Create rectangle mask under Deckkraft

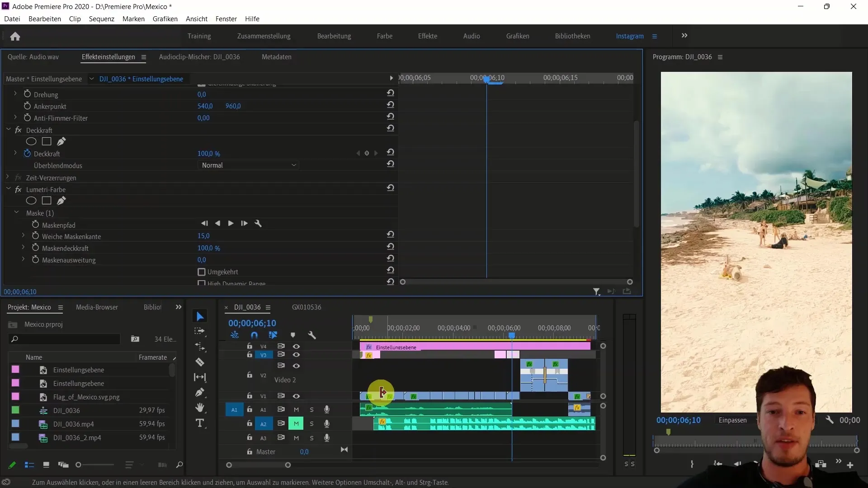pyautogui.click(x=47, y=141)
